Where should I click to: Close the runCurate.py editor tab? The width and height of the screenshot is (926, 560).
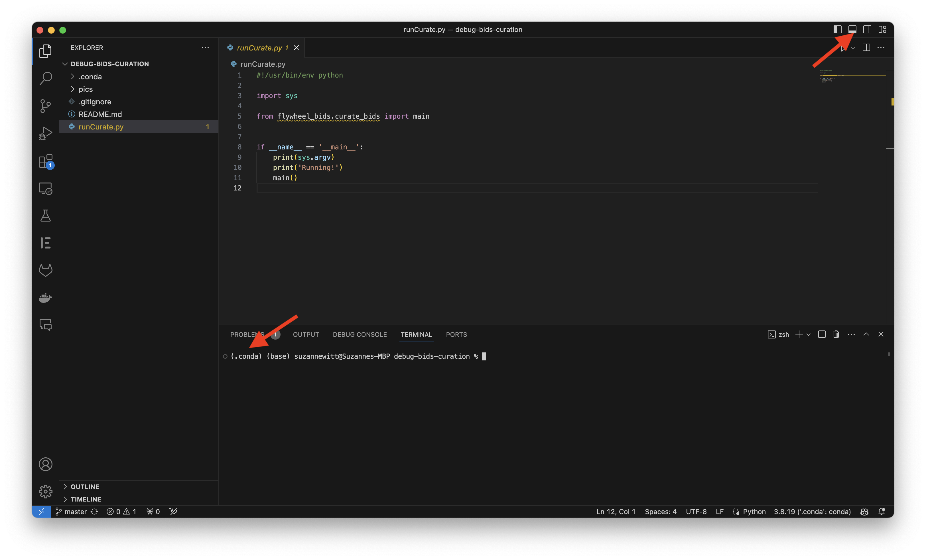(296, 48)
